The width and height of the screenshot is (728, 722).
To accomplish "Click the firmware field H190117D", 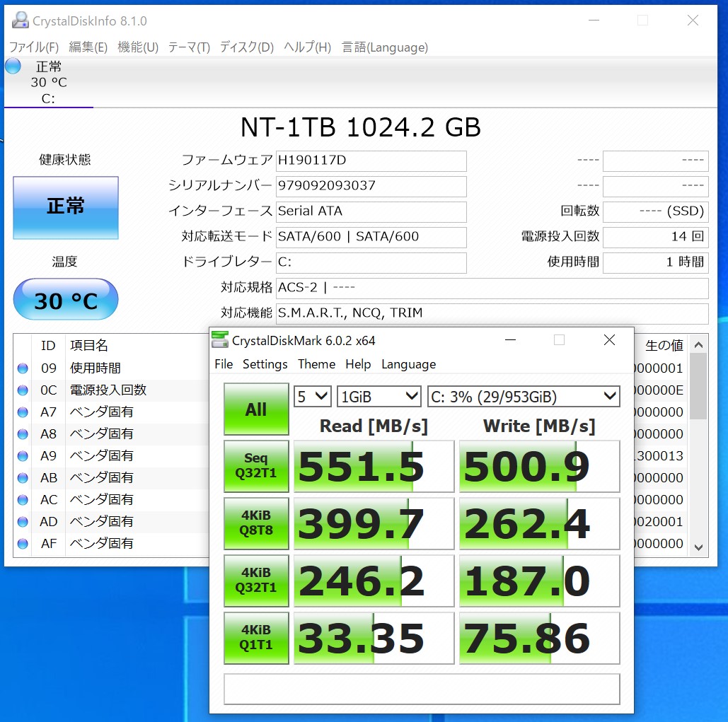I will click(x=371, y=161).
